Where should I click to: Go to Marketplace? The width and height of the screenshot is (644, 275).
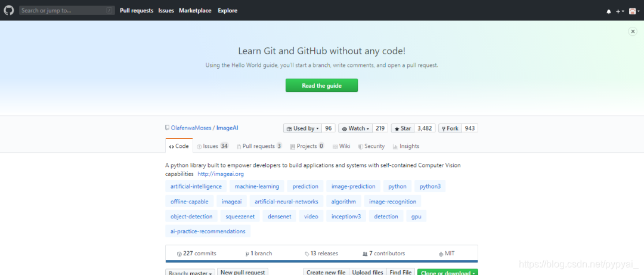[x=195, y=11]
